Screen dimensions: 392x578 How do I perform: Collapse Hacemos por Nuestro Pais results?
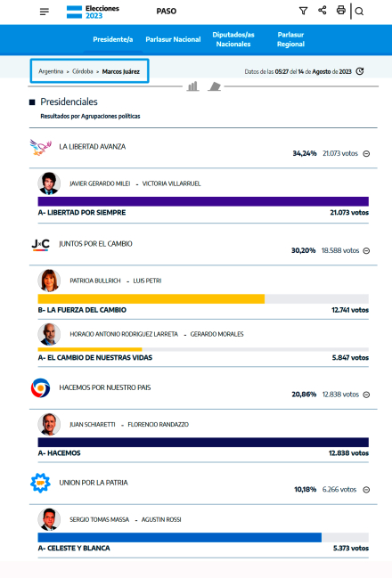click(x=366, y=395)
